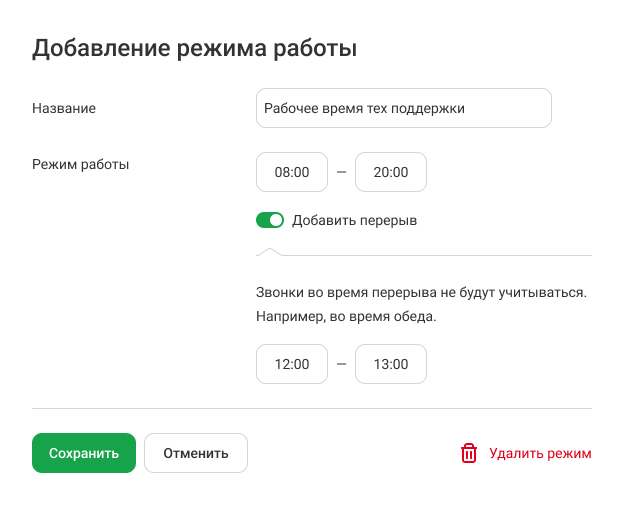The width and height of the screenshot is (624, 505).
Task: Click the Например, во время обеда text
Action: click(346, 316)
